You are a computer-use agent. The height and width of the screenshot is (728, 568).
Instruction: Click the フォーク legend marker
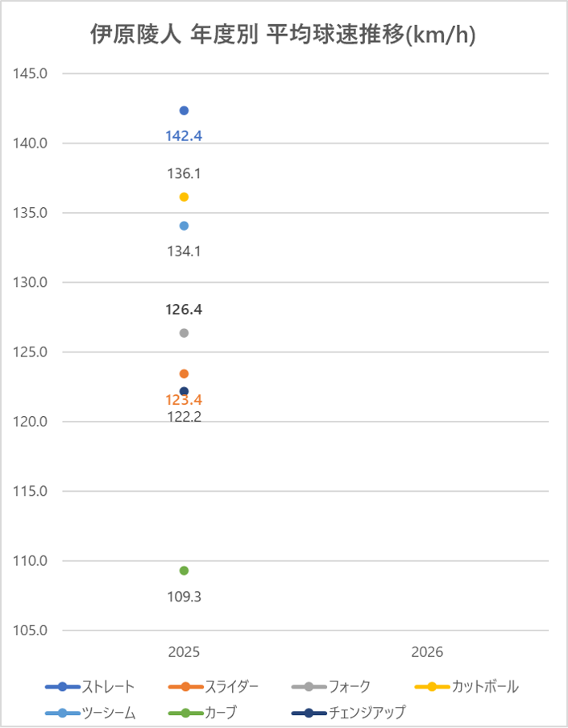point(309,687)
